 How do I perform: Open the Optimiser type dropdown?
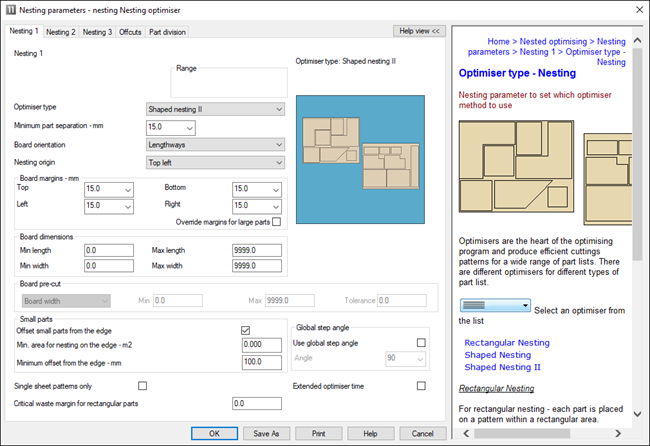[x=214, y=109]
